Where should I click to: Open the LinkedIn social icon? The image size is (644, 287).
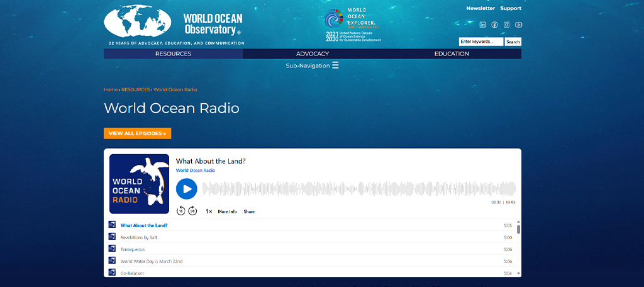click(x=482, y=25)
